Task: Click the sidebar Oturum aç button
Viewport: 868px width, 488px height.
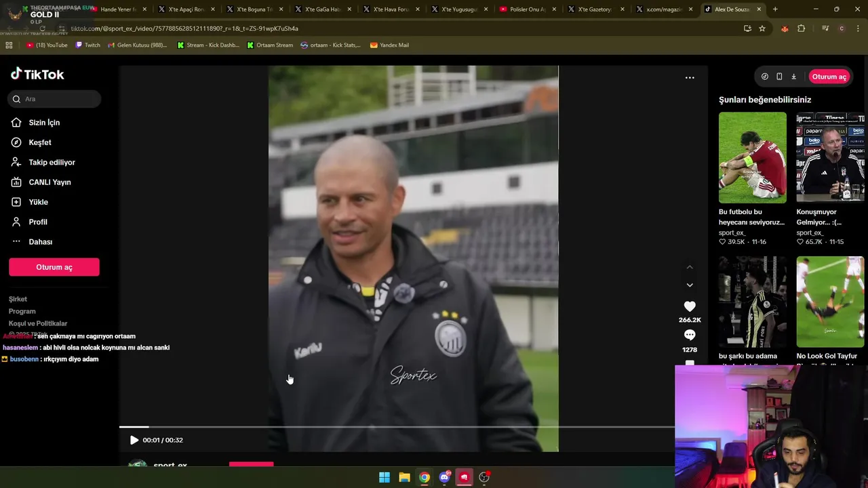Action: click(x=54, y=267)
